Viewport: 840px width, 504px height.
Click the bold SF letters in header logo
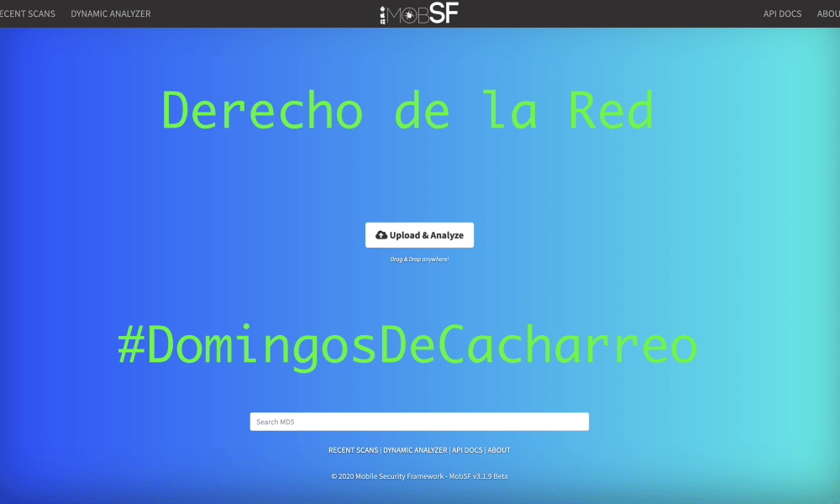tap(444, 14)
